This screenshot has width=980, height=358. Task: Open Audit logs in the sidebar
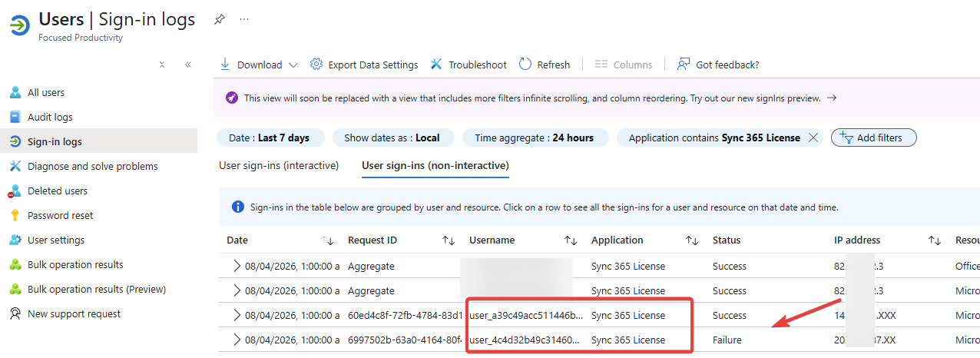click(50, 117)
